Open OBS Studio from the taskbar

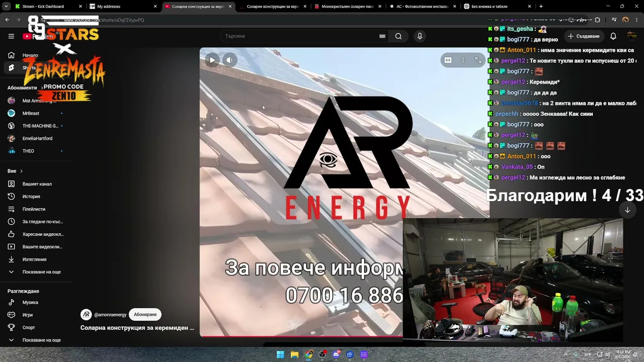pyautogui.click(x=323, y=354)
